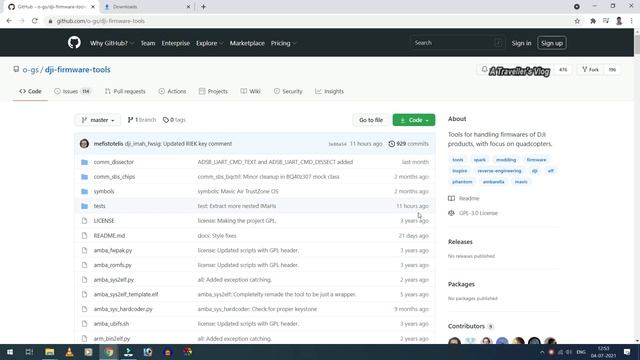Click the o-gs owner link
Screen dimensions: 640x360
(30, 70)
